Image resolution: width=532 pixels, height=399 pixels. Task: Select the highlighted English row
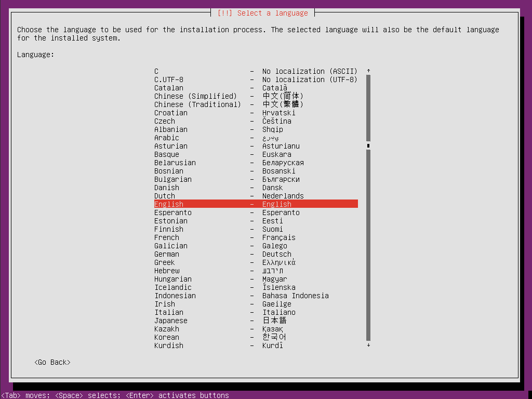[256, 204]
